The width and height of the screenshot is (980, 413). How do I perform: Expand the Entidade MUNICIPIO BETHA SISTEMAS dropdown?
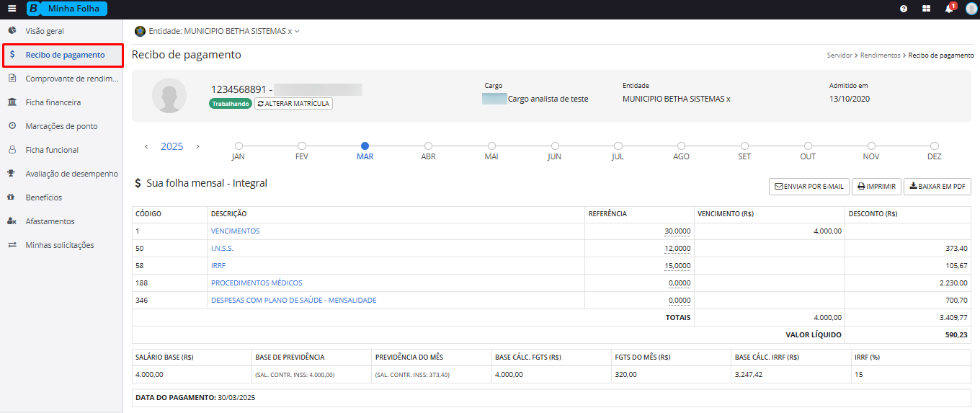(223, 31)
